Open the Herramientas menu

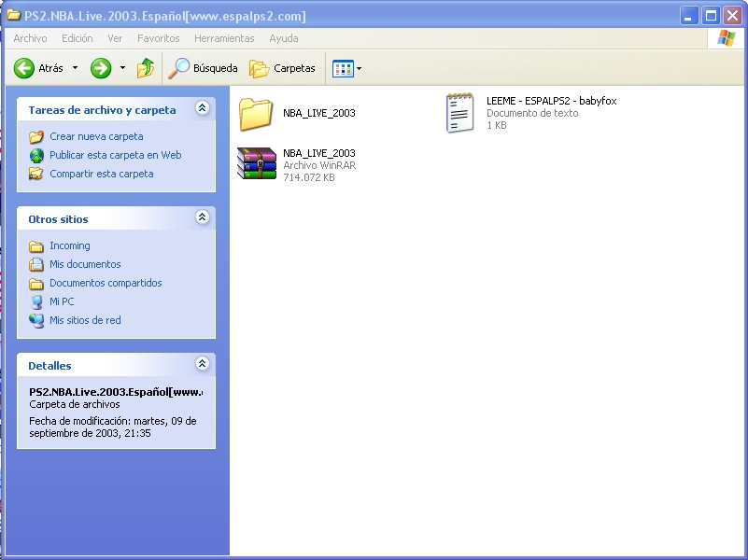click(224, 38)
